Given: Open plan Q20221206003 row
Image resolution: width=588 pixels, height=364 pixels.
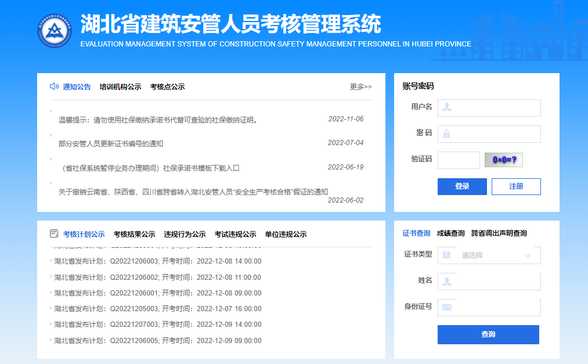Looking at the screenshot, I should pyautogui.click(x=158, y=261).
